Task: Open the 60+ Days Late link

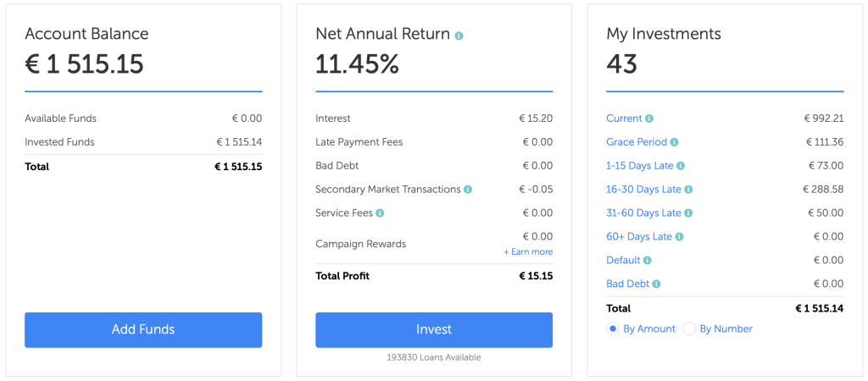Action: (x=639, y=237)
